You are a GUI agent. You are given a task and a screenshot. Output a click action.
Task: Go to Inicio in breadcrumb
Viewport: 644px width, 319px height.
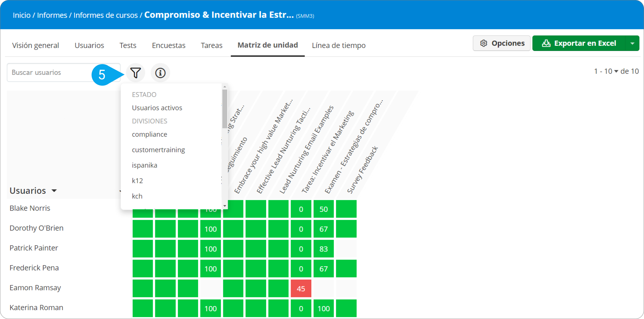[22, 15]
